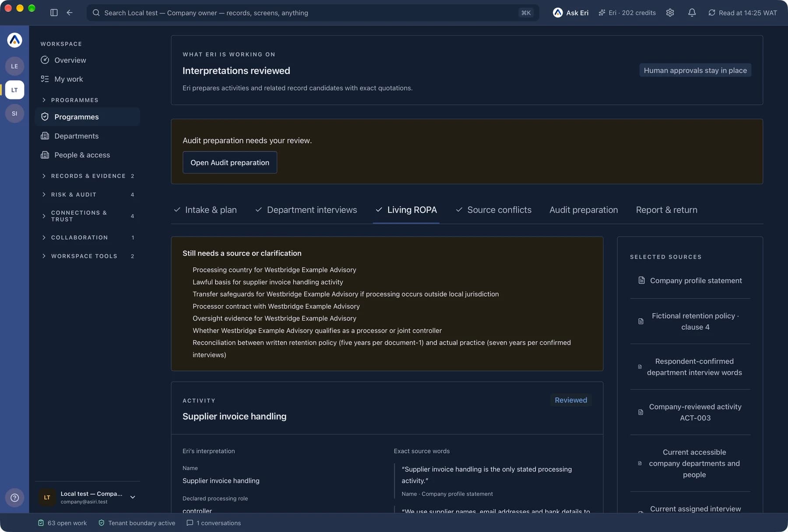Viewport: 788px width, 532px height.
Task: Open help question mark icon
Action: point(14,497)
